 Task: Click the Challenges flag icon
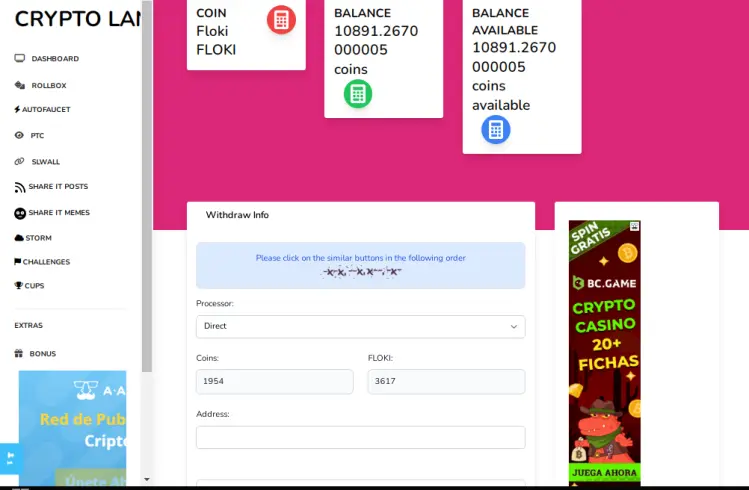(x=18, y=261)
